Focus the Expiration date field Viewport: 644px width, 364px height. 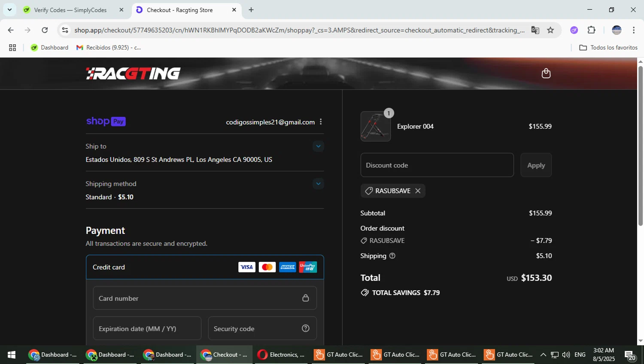147,328
